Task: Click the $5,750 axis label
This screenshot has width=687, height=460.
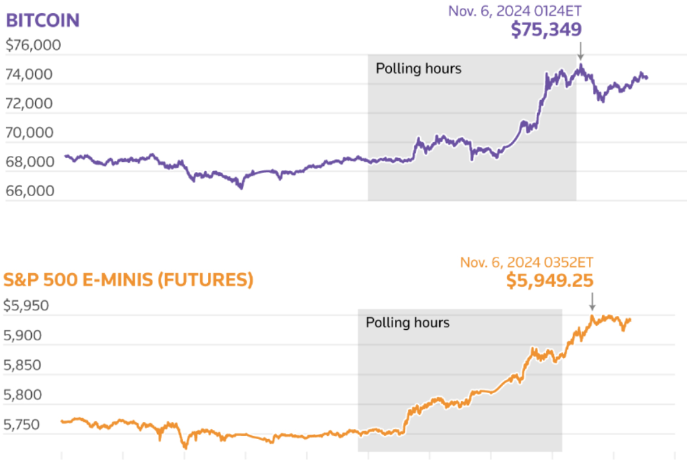Action: click(26, 425)
